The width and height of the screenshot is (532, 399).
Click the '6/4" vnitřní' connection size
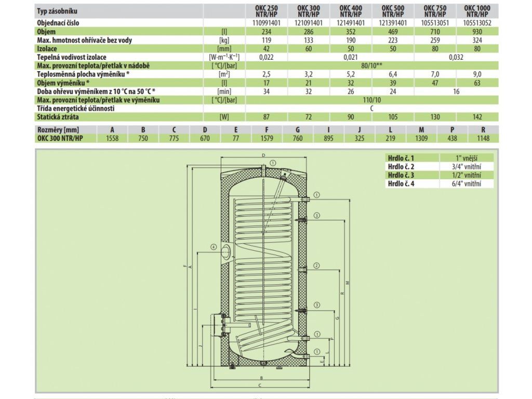467,183
